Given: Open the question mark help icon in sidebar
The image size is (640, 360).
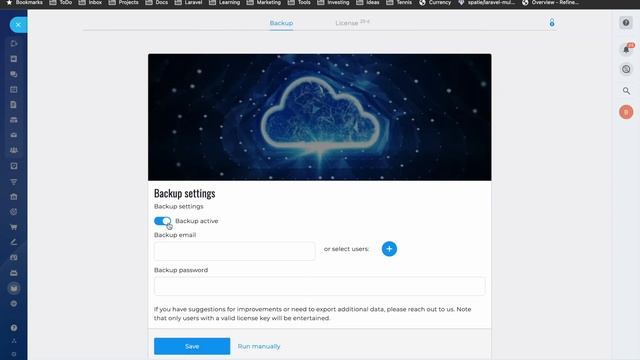Looking at the screenshot, I should 13,328.
